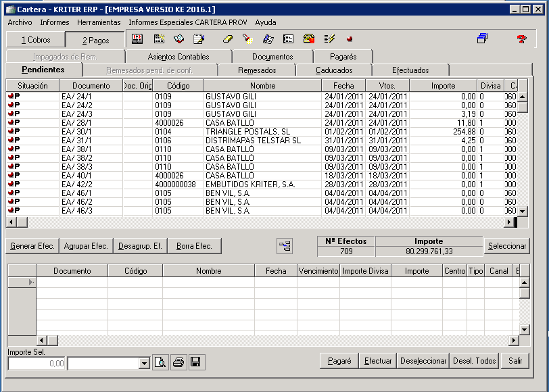Click the Nombre column header in upper grid
This screenshot has width=549, height=392.
[262, 86]
